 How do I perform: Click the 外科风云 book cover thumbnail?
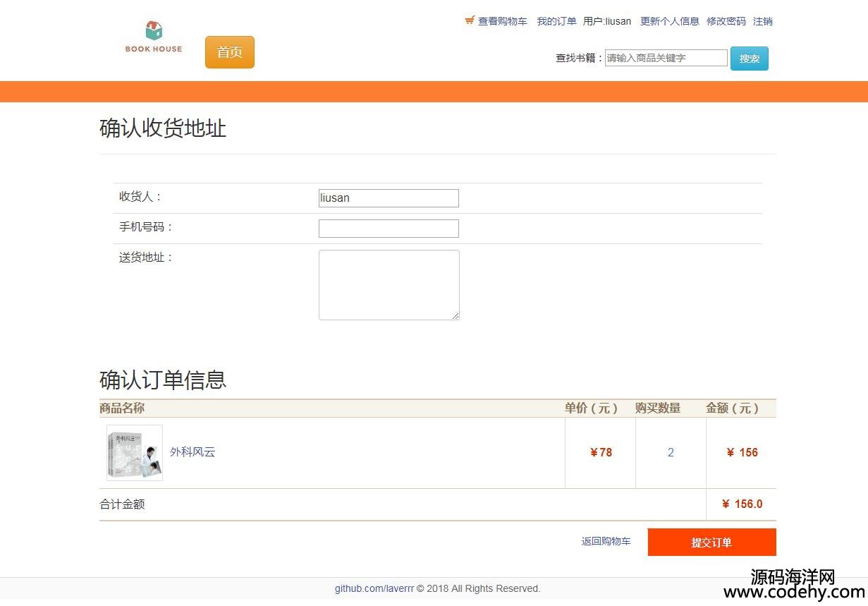point(135,453)
